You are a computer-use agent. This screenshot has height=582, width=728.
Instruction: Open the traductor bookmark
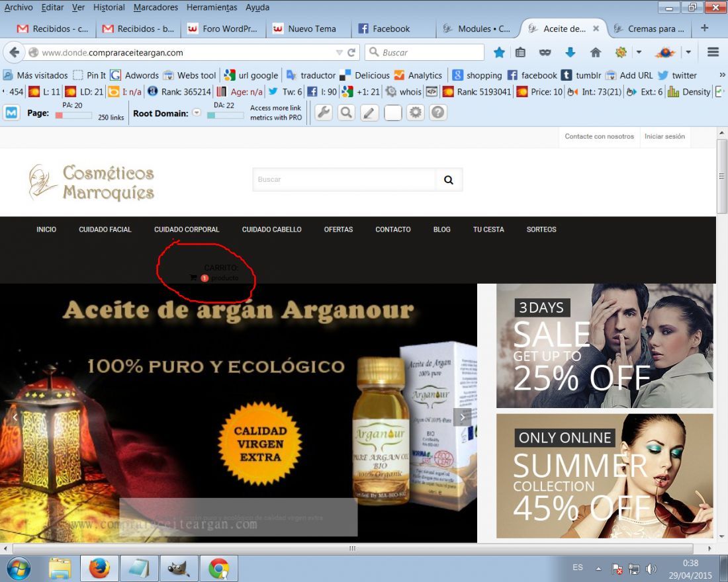[x=311, y=75]
